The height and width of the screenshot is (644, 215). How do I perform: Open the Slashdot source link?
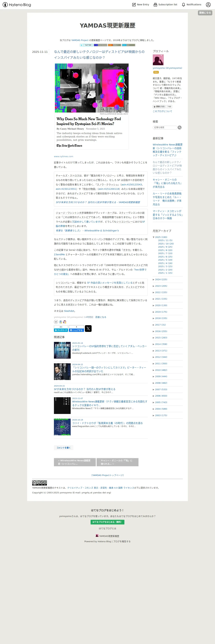[69, 311]
